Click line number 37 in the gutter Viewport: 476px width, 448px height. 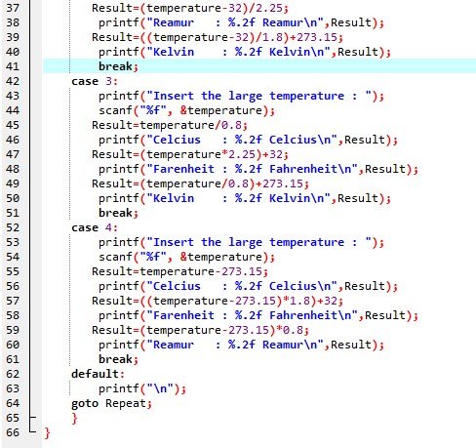pyautogui.click(x=13, y=8)
